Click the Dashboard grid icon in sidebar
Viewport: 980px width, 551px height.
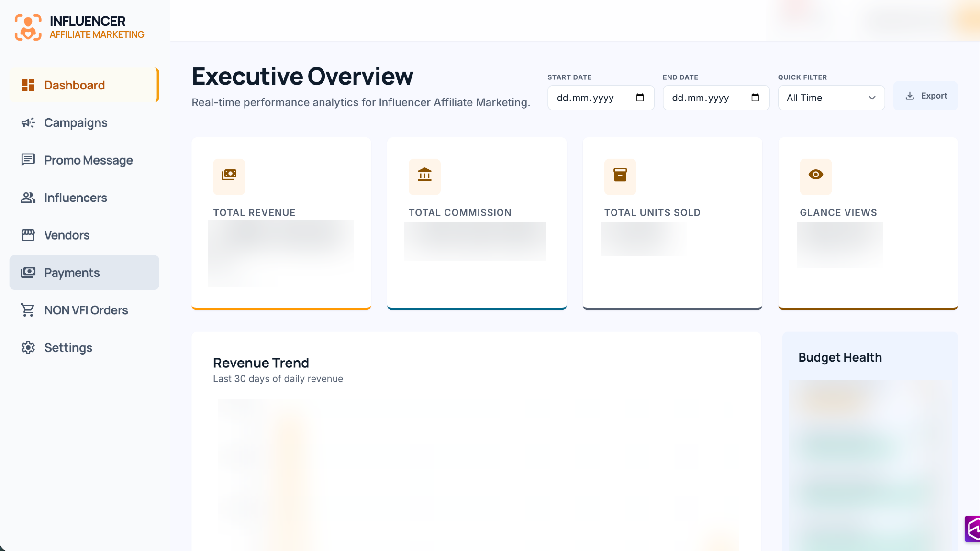point(28,85)
